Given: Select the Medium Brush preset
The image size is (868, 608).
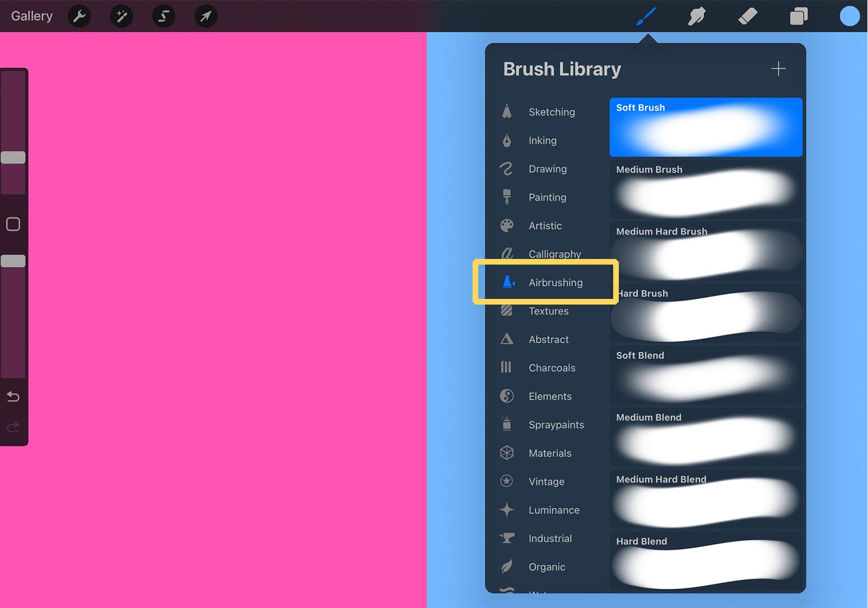Looking at the screenshot, I should tap(706, 189).
